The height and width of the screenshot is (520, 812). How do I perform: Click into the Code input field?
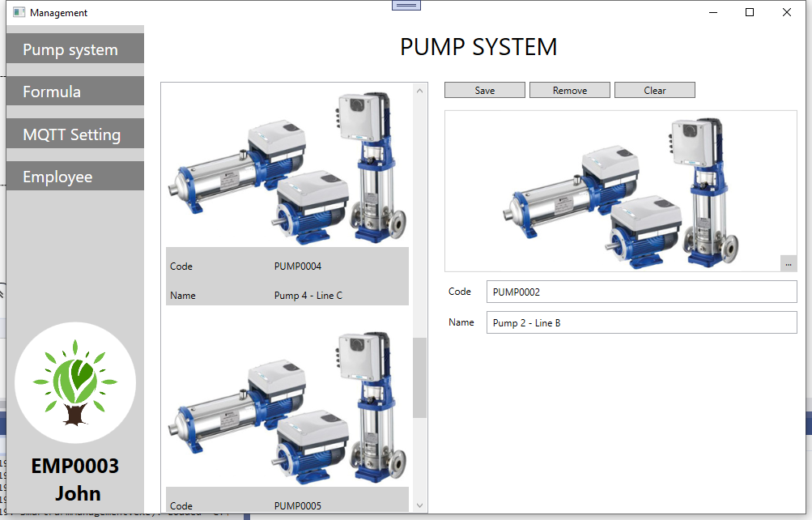click(642, 292)
